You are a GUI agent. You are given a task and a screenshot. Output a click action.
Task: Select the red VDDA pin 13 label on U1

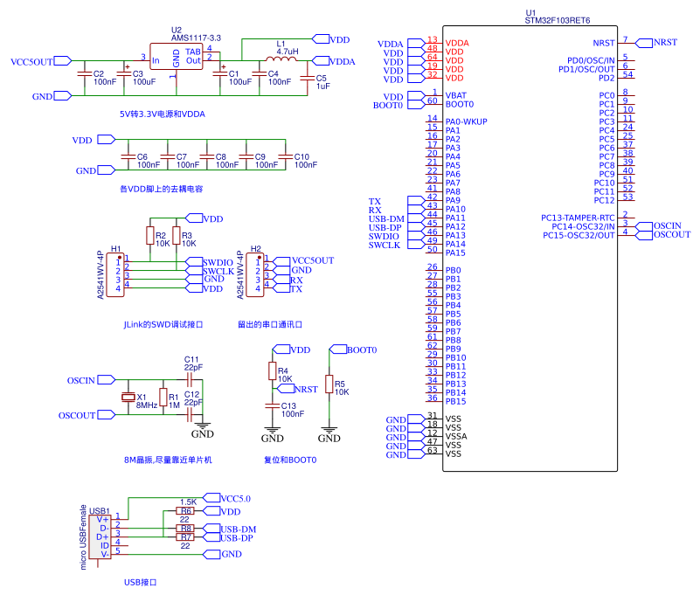[x=457, y=44]
